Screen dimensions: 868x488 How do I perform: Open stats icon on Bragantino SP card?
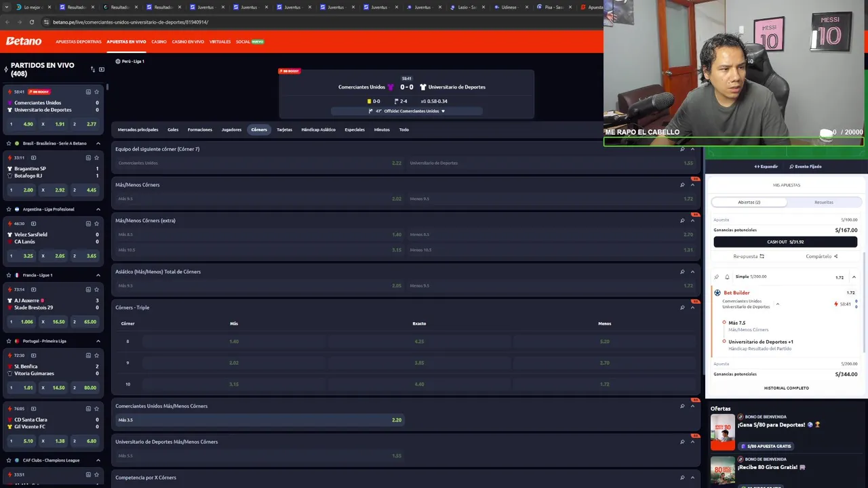[88, 157]
